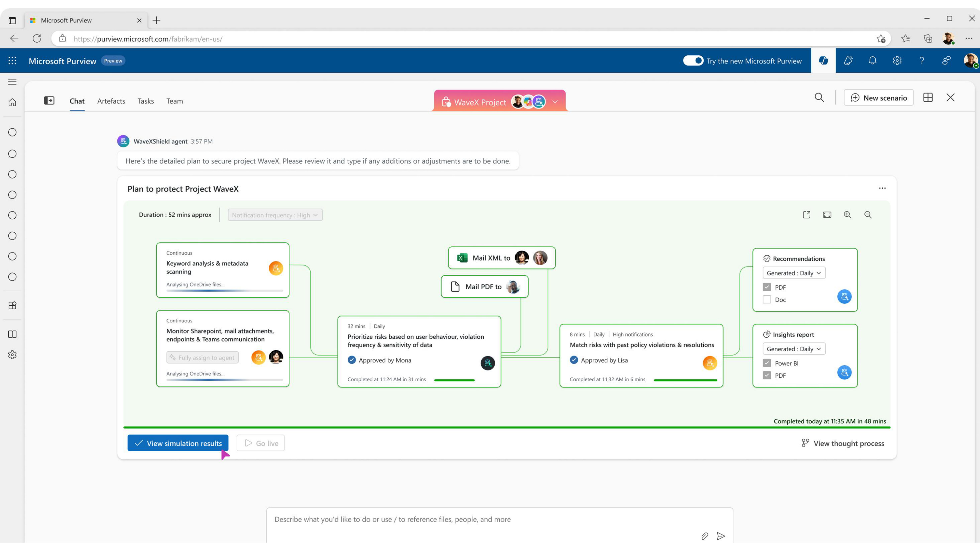Viewport: 980px width, 551px height.
Task: Click the attach file paperclip icon
Action: tap(705, 536)
